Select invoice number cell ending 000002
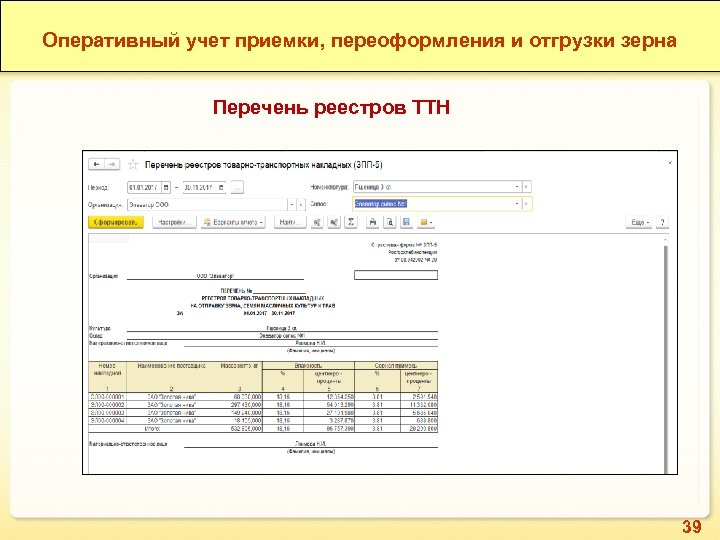The height and width of the screenshot is (540, 720). [x=107, y=405]
